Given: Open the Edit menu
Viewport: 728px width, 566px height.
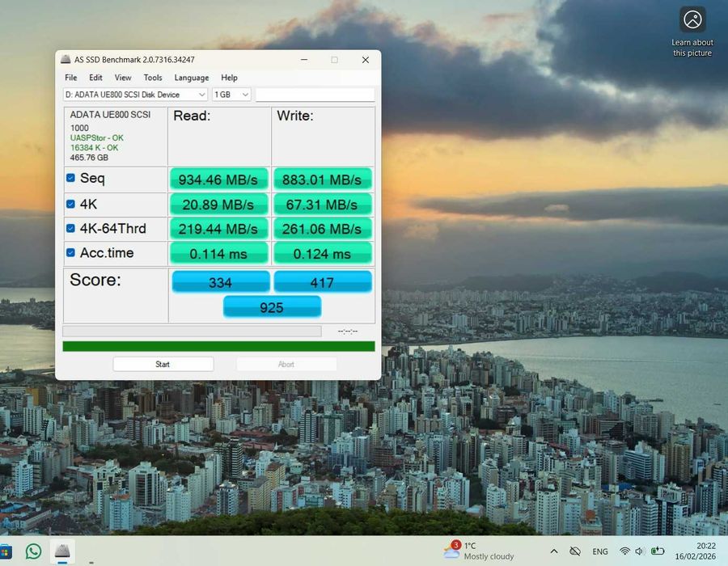Looking at the screenshot, I should [x=95, y=78].
